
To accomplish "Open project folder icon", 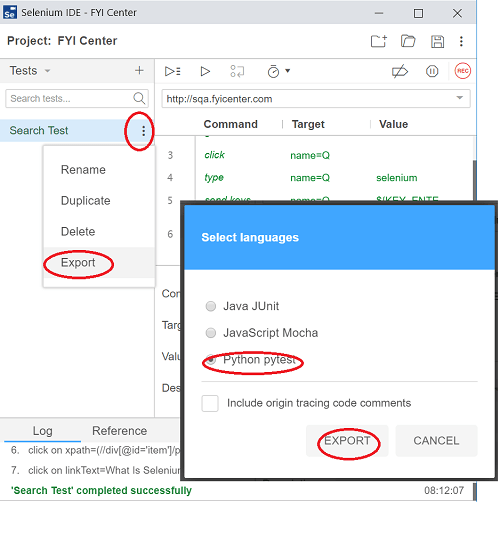I will click(x=408, y=41).
